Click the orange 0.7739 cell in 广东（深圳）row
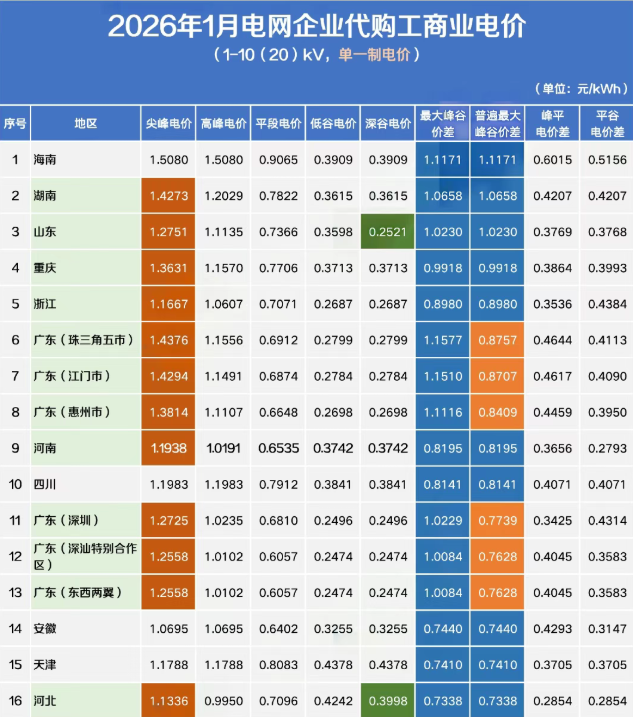Image resolution: width=633 pixels, height=717 pixels. click(497, 519)
